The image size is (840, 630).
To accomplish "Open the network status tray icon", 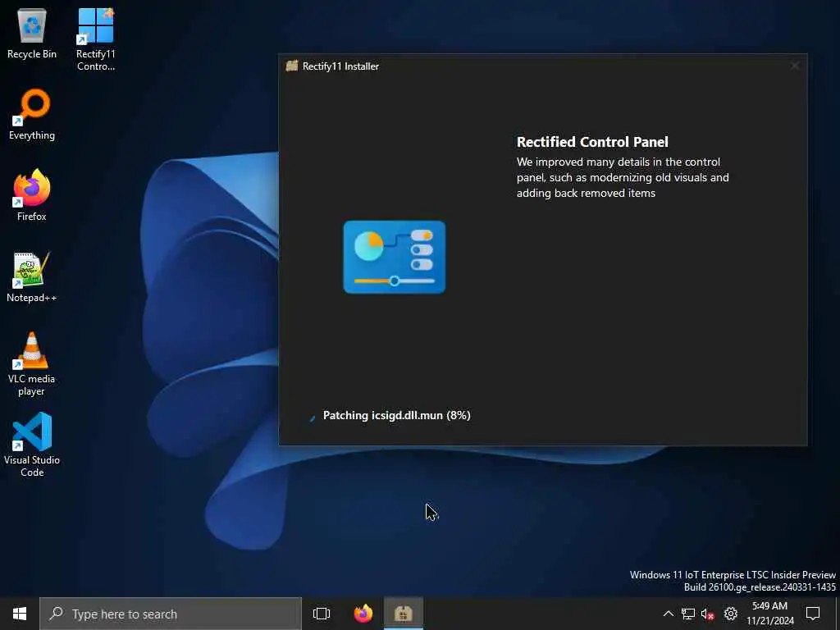I will point(688,614).
